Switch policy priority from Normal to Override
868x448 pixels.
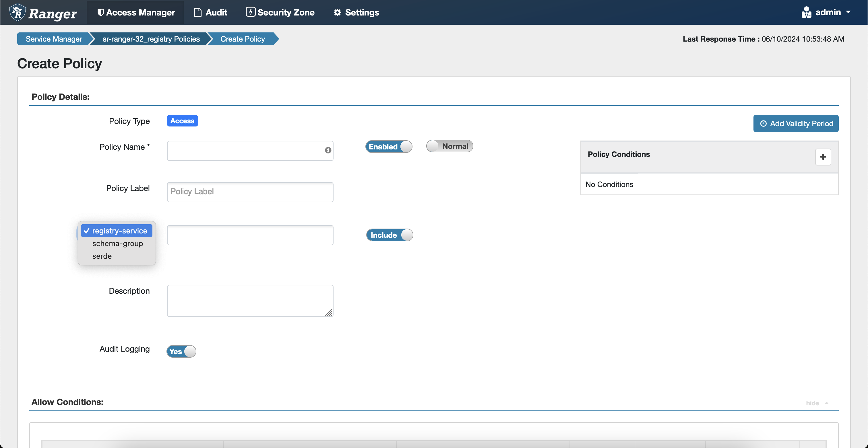pyautogui.click(x=449, y=146)
